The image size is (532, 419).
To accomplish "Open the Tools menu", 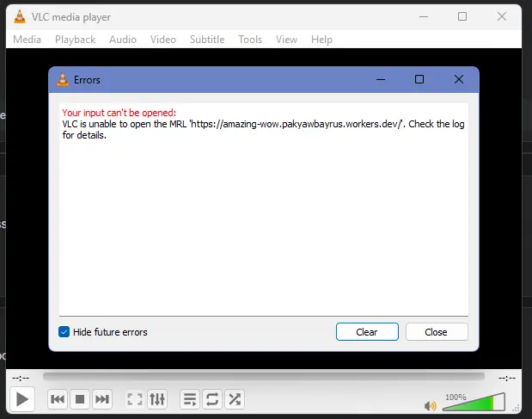I will coord(250,40).
